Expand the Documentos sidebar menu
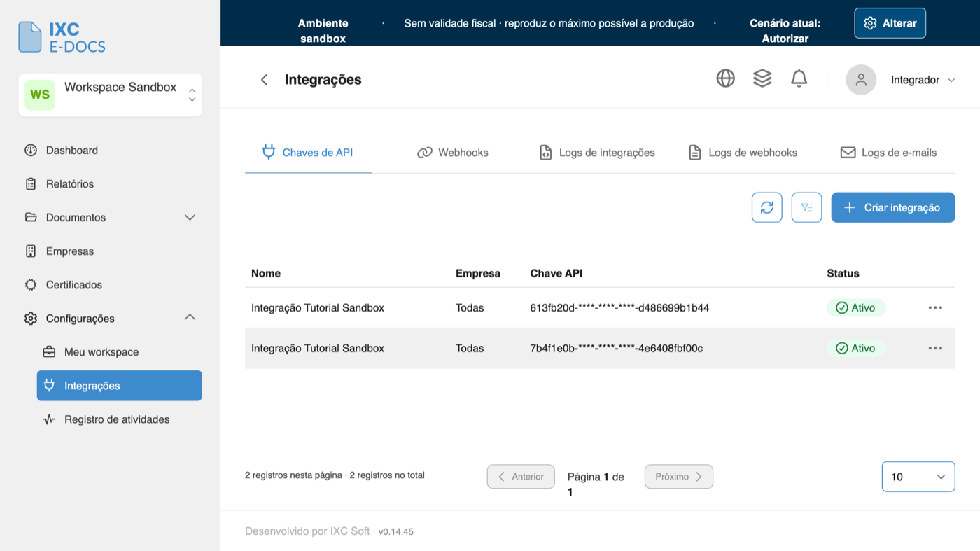 (x=110, y=217)
